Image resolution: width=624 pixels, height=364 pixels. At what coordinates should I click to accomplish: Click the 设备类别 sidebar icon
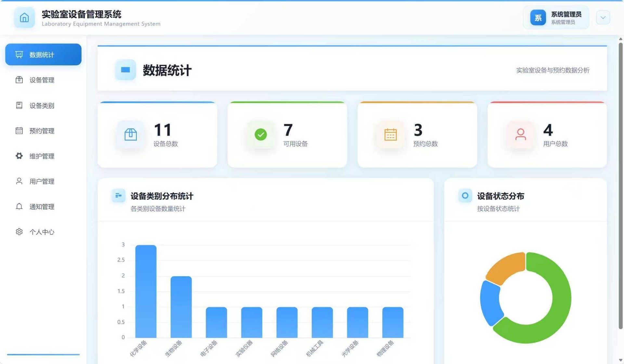(19, 105)
